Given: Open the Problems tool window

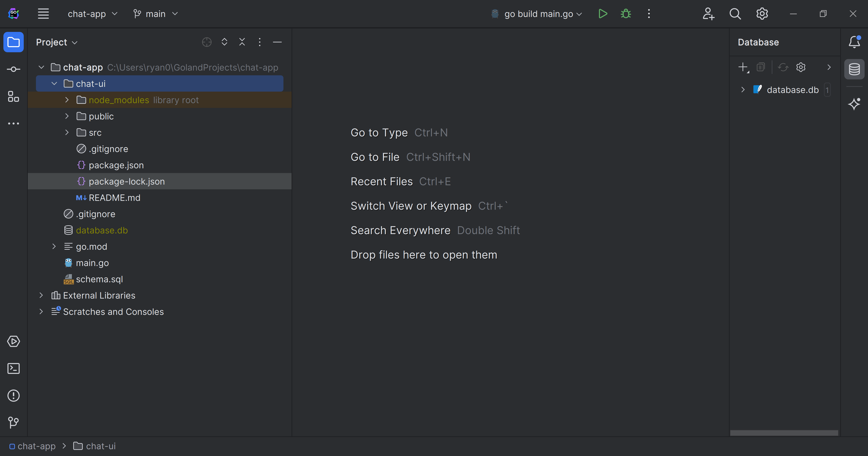Looking at the screenshot, I should click(14, 395).
